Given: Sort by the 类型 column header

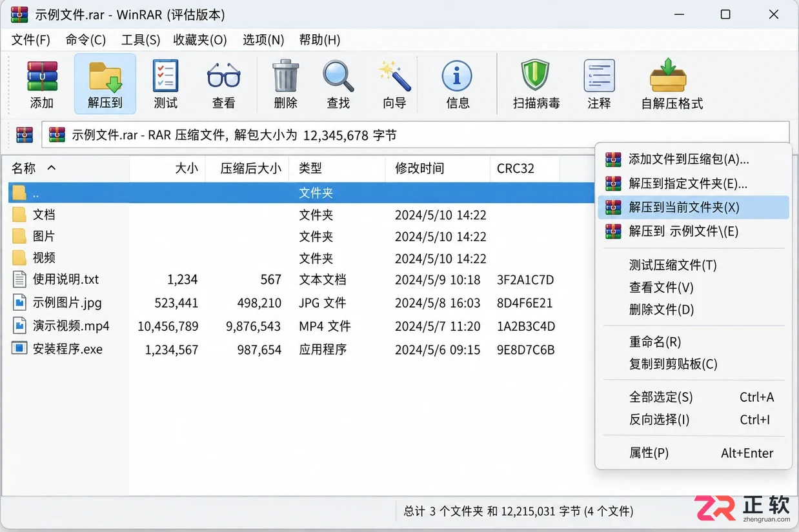Looking at the screenshot, I should (x=337, y=168).
